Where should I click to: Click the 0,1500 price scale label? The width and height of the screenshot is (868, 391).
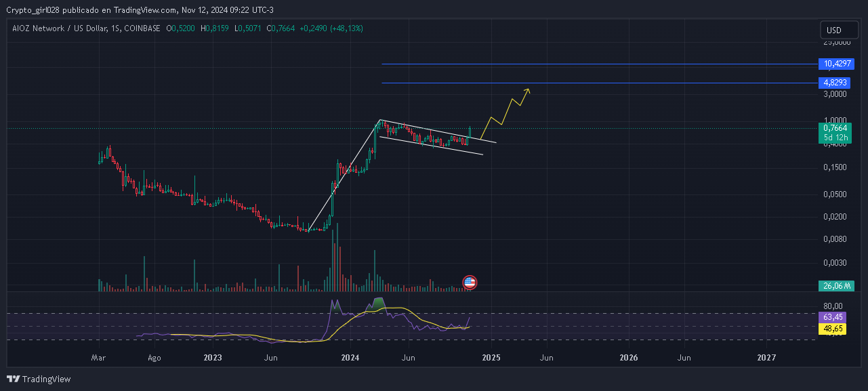point(833,167)
